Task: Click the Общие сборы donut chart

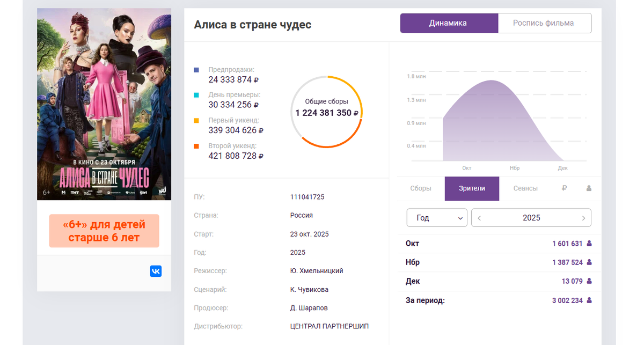Action: tap(326, 112)
